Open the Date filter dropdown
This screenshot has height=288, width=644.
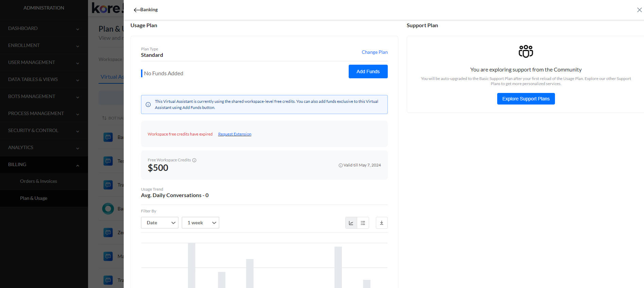click(x=159, y=223)
